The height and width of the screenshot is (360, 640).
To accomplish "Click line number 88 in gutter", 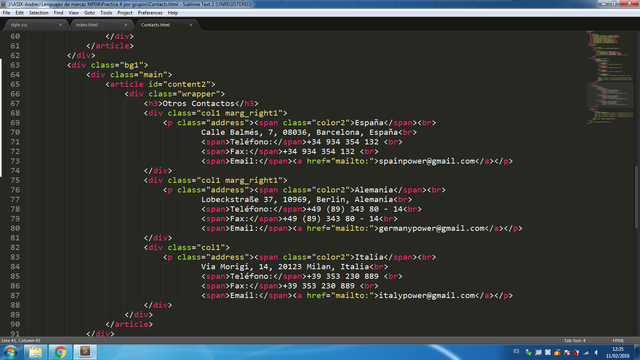I will click(15, 305).
